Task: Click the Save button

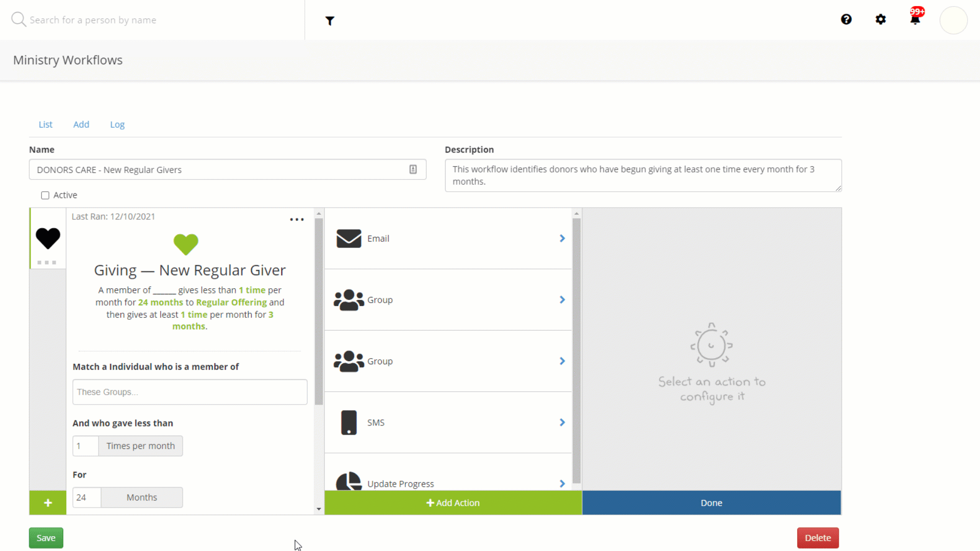Action: (x=46, y=538)
